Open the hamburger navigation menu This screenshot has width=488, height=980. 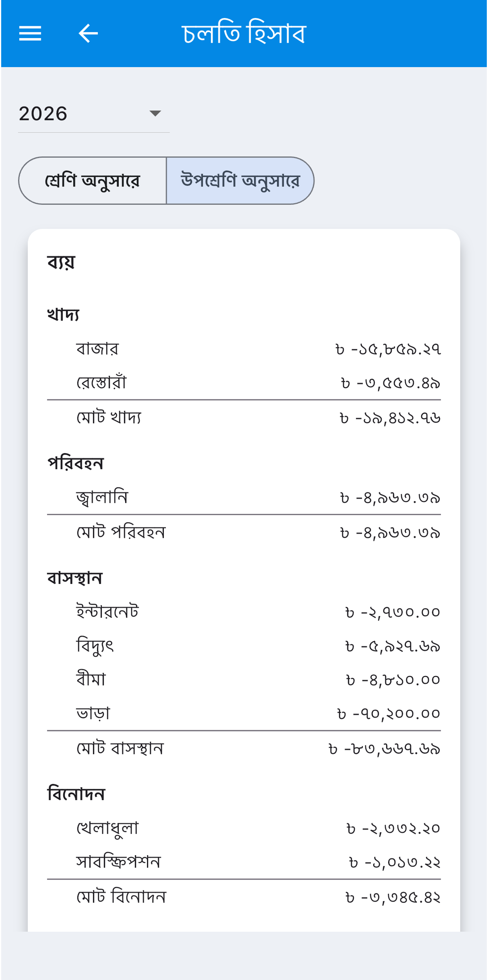(x=30, y=33)
